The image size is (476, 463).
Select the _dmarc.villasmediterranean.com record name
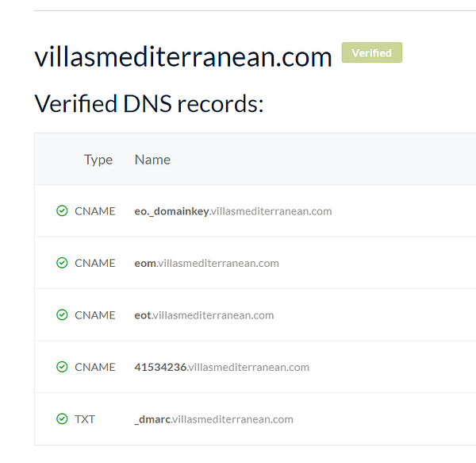pos(213,419)
